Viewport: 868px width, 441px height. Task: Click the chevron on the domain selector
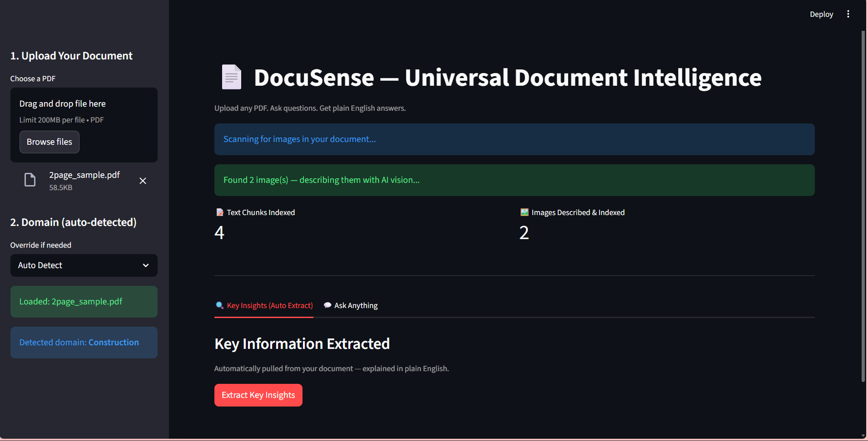coord(145,265)
